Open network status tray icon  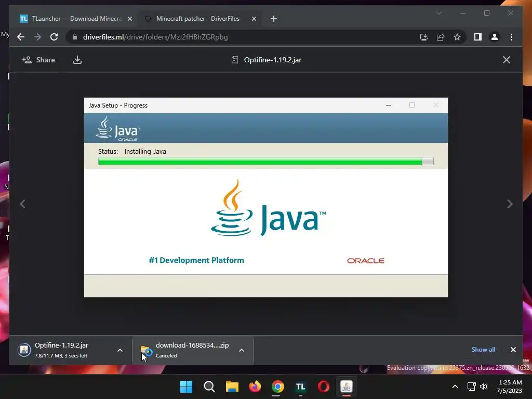471,387
